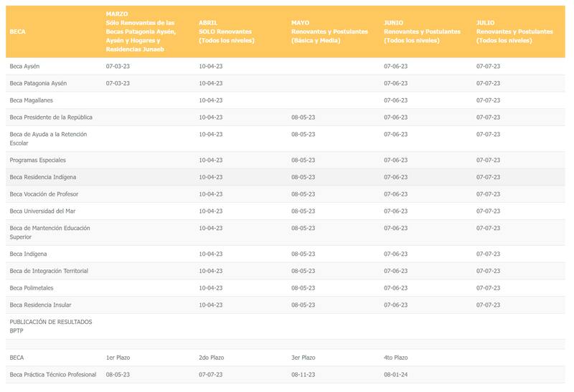Select the MAYO Básica y Media header
This screenshot has height=392, width=574.
point(329,32)
